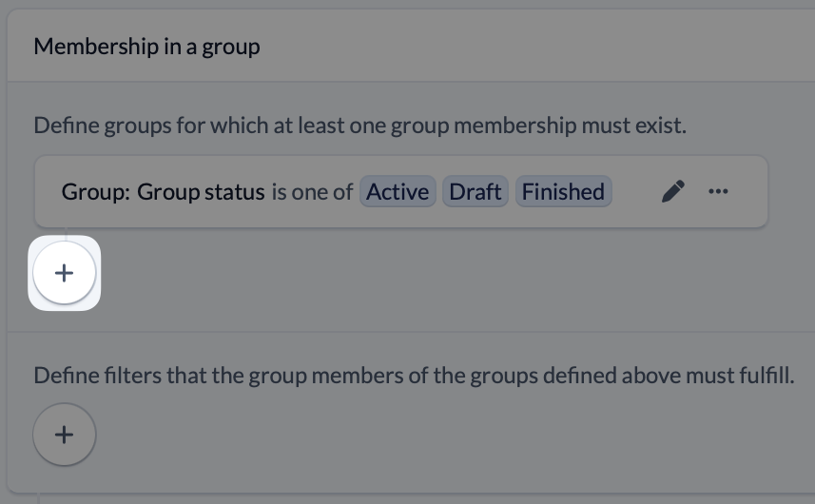Screen dimensions: 815x504
Task: Click the 'Define filters that the group members' text
Action: [190, 376]
